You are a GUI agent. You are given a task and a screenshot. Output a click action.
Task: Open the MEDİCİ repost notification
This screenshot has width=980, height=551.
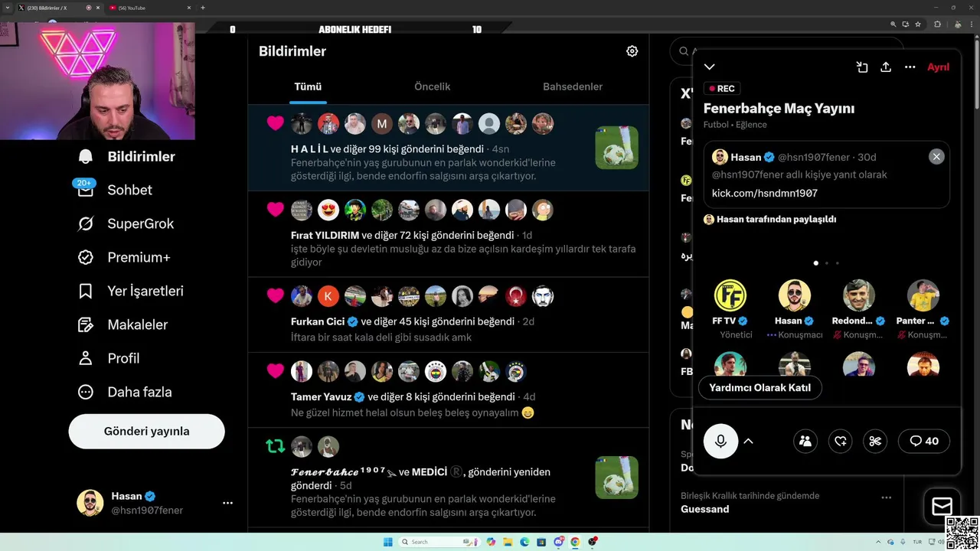point(448,478)
